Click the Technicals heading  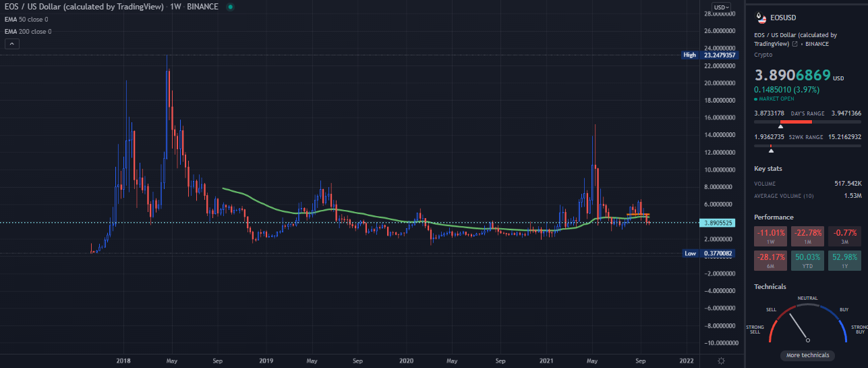coord(770,287)
